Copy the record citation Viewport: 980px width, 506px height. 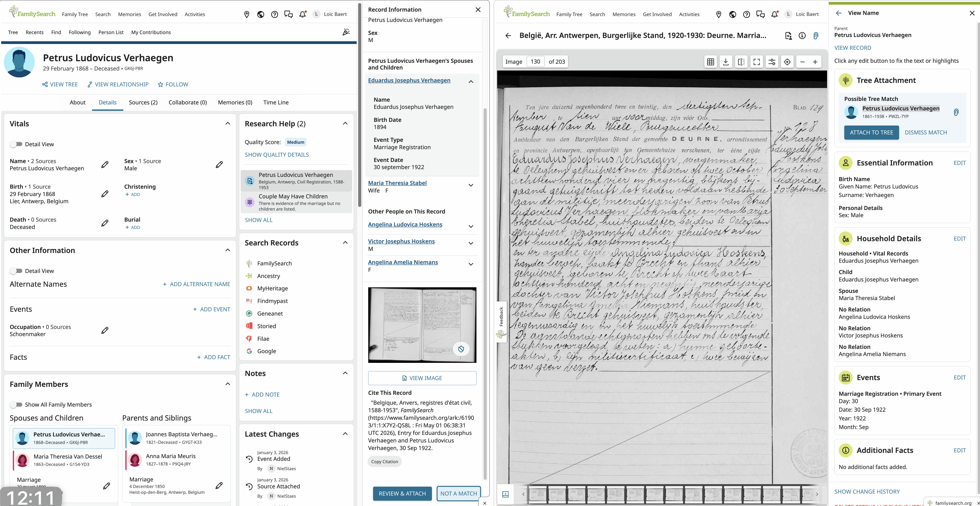coord(385,461)
